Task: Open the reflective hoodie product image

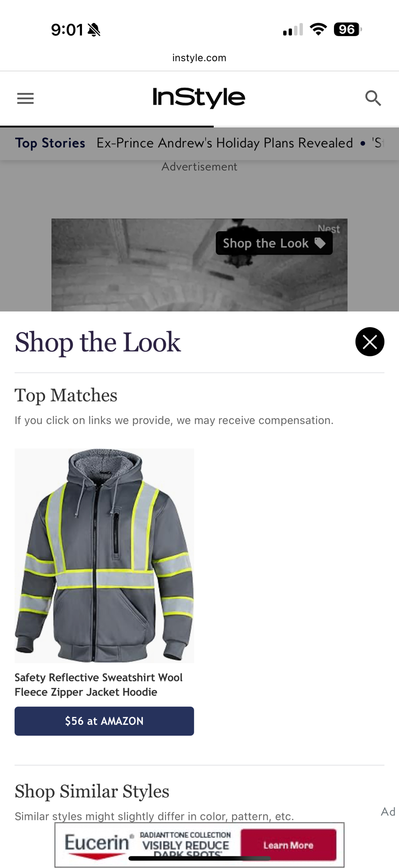Action: pyautogui.click(x=104, y=556)
